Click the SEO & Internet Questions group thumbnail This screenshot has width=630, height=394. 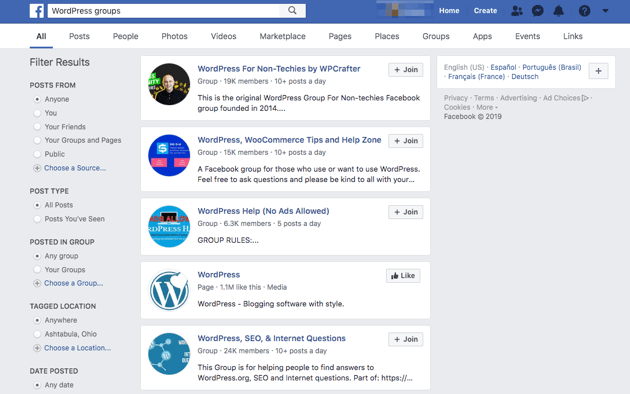[169, 354]
